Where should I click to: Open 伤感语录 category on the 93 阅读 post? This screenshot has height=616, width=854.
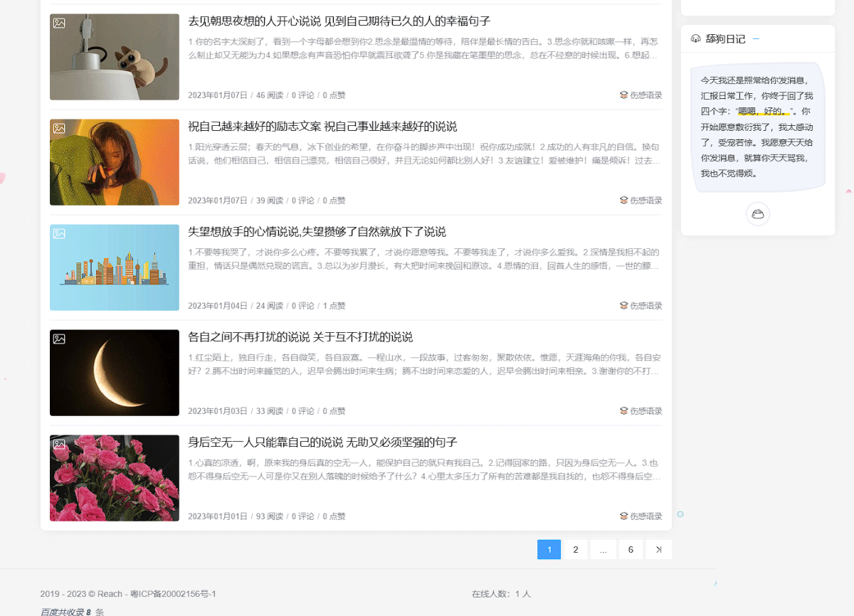pyautogui.click(x=646, y=516)
